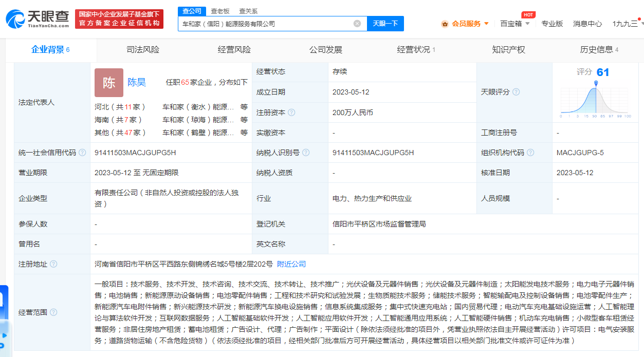Open the 车和家（琼海）能源 company link
Screen dimensions: 644x357
tap(198, 120)
